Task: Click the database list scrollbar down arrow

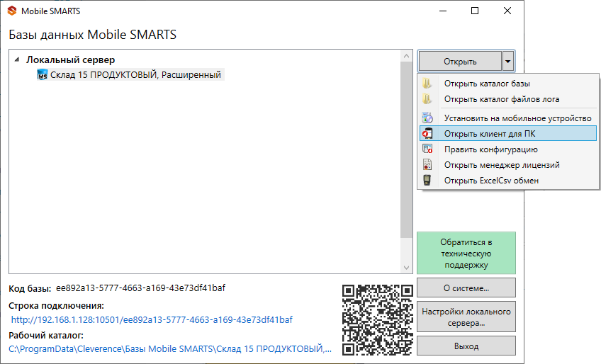Action: pyautogui.click(x=406, y=268)
